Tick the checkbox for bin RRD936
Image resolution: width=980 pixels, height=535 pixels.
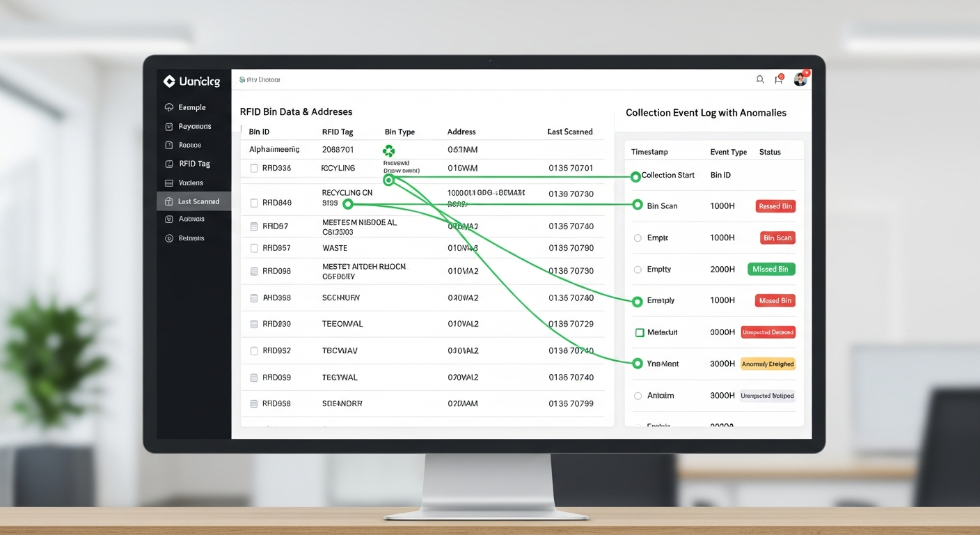pyautogui.click(x=254, y=169)
